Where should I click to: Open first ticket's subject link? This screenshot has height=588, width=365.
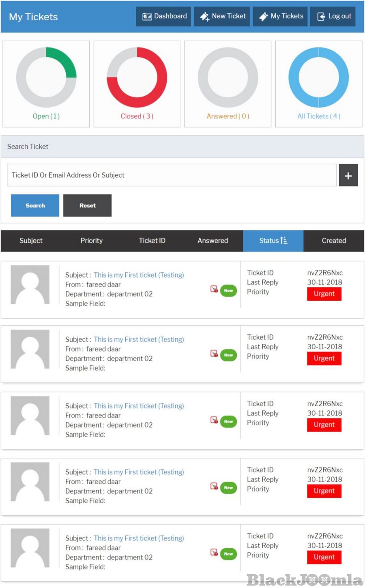point(139,275)
